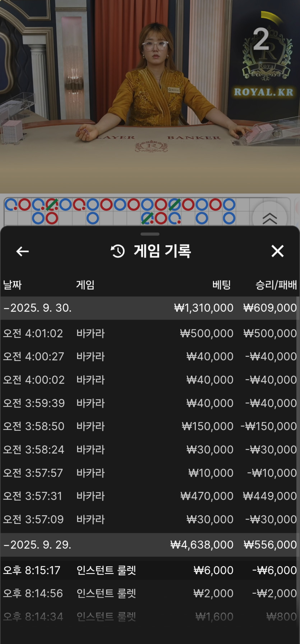Open the 오전 4:01:02 baccarat record

click(150, 333)
